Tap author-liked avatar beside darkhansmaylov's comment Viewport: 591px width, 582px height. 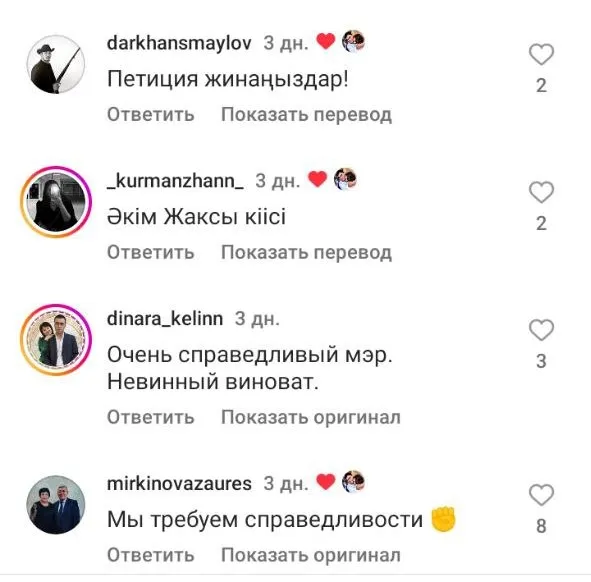(x=353, y=41)
